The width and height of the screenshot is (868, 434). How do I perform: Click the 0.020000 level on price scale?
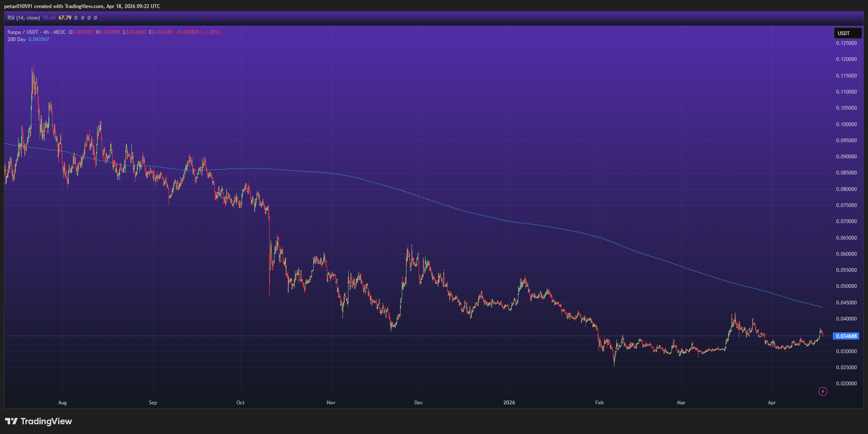click(846, 384)
